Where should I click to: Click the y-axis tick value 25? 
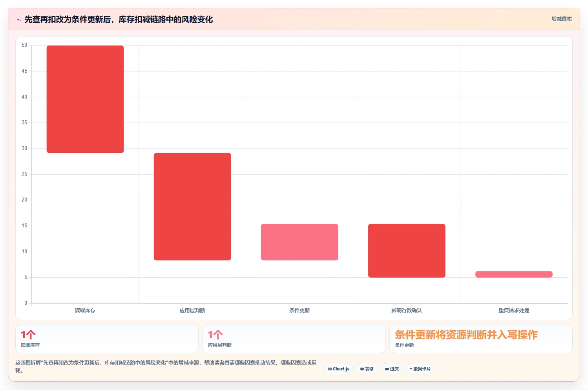[24, 174]
